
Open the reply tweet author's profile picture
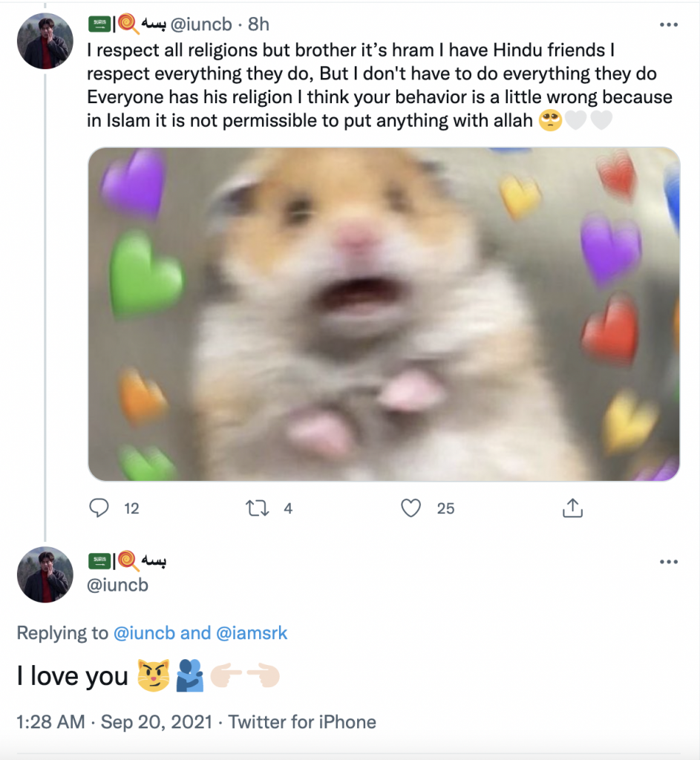tap(45, 574)
